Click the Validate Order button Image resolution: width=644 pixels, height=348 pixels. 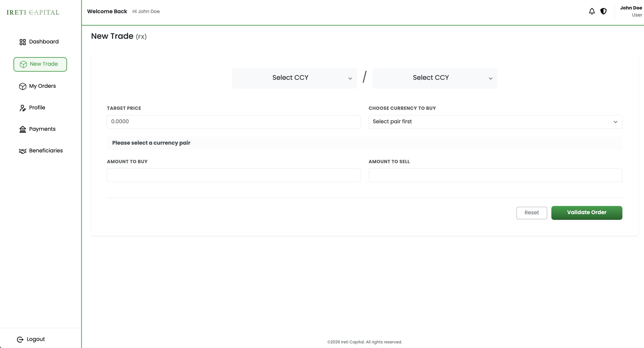pyautogui.click(x=587, y=213)
